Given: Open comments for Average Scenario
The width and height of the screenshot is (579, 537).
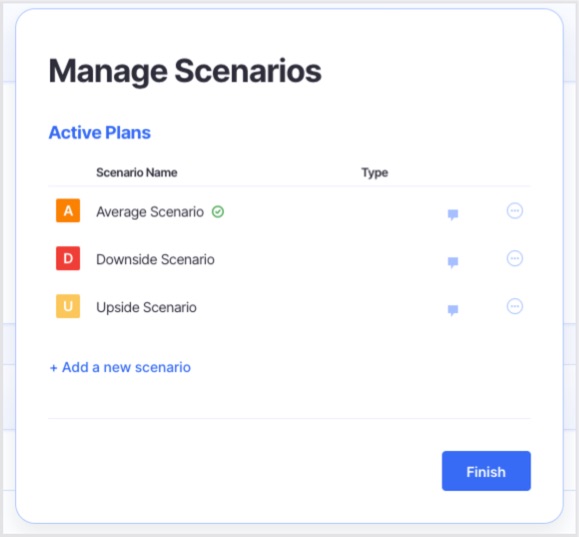Looking at the screenshot, I should pos(453,215).
